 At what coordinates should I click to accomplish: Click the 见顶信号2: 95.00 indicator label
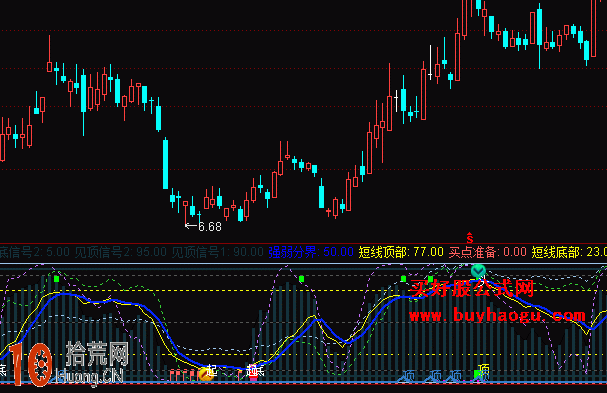pyautogui.click(x=120, y=252)
